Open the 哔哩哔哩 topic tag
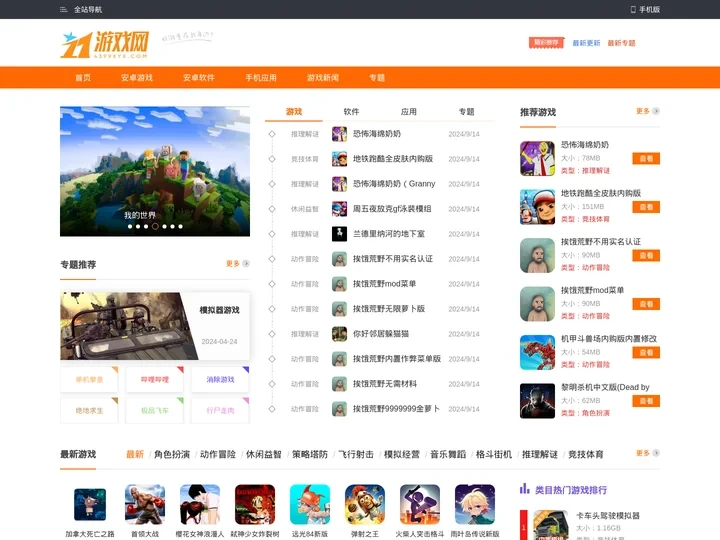The image size is (720, 540). pos(155,380)
